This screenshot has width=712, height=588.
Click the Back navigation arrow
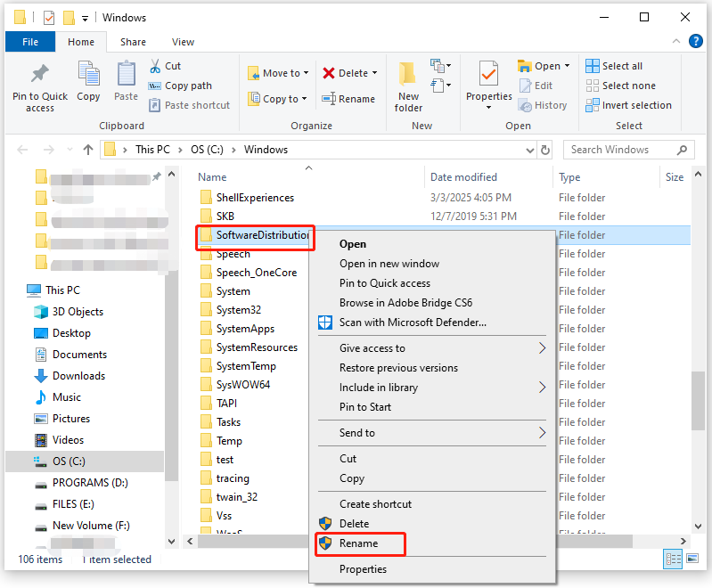tap(22, 150)
